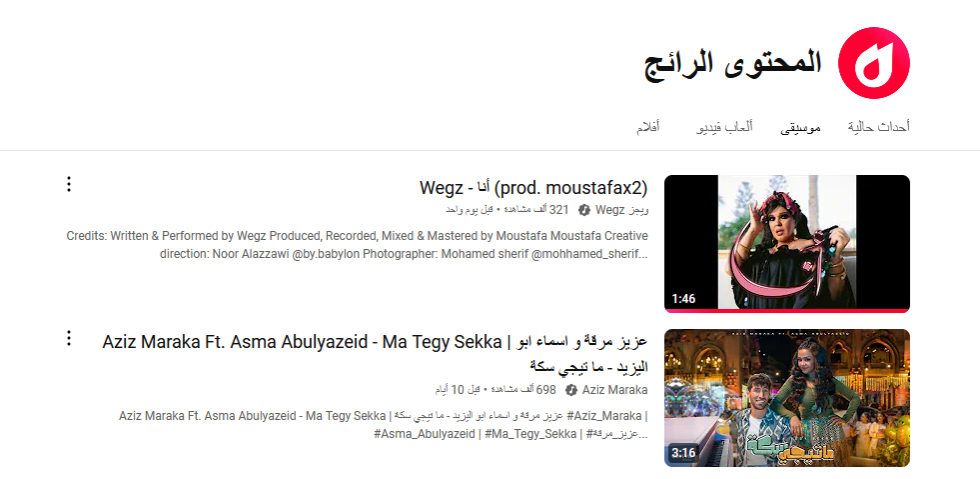Click the Wegz video credits description text
This screenshot has height=479, width=980.
coord(357,245)
